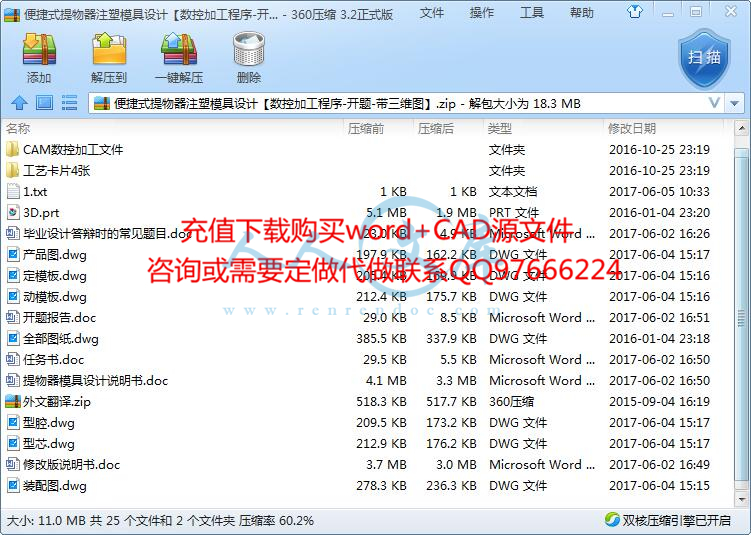Viewport: 751px width, 535px height.
Task: Click the 开题报告.doc Word icon
Action: (x=13, y=318)
